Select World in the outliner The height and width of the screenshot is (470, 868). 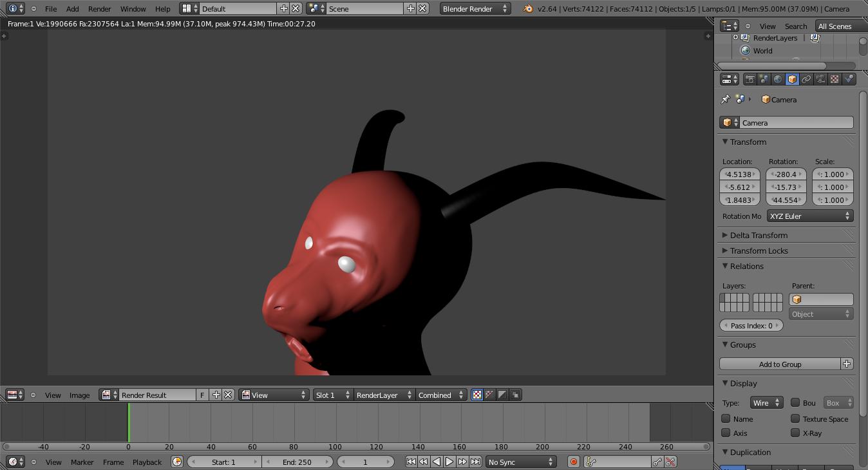coord(762,50)
